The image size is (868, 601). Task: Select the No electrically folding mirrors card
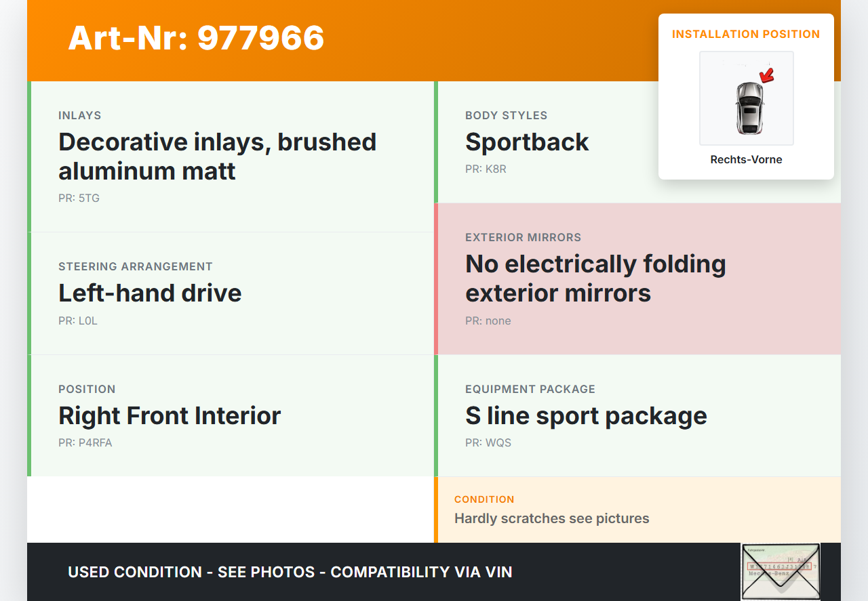637,278
